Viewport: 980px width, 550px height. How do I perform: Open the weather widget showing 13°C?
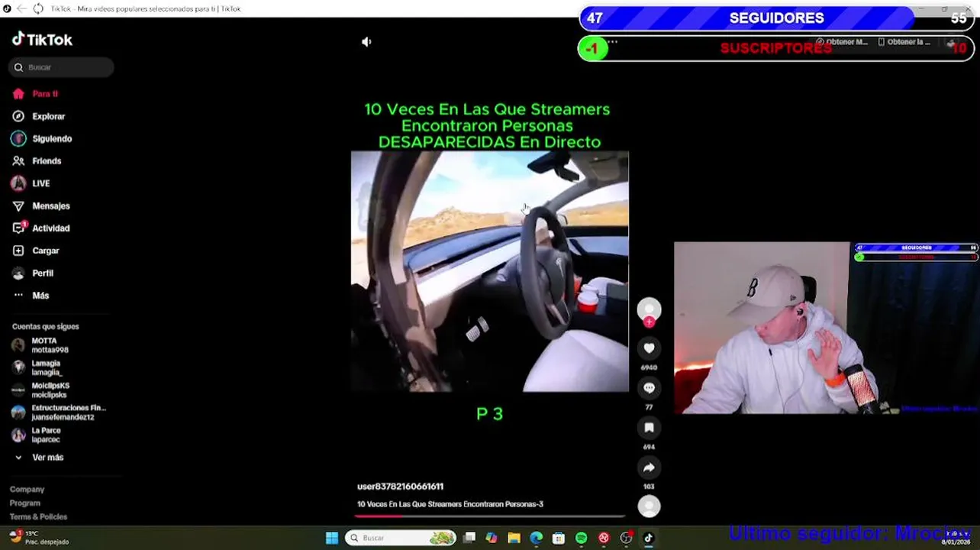pyautogui.click(x=40, y=537)
